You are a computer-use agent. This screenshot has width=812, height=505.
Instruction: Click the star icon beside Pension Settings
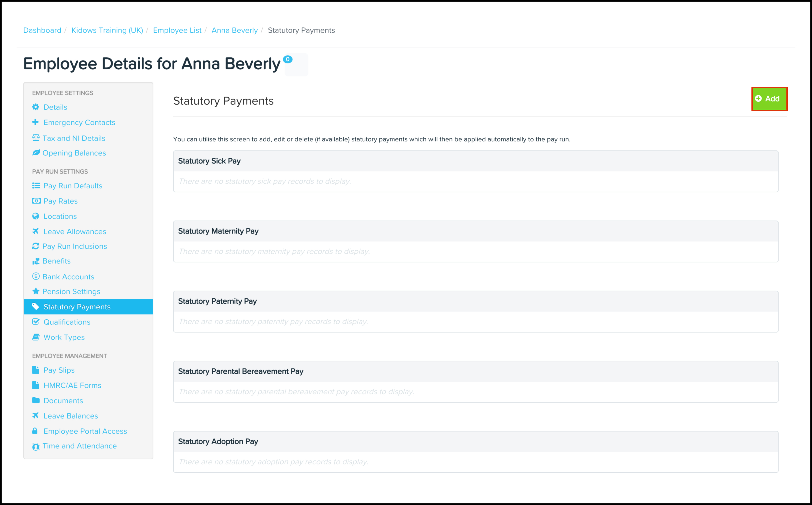tap(36, 291)
